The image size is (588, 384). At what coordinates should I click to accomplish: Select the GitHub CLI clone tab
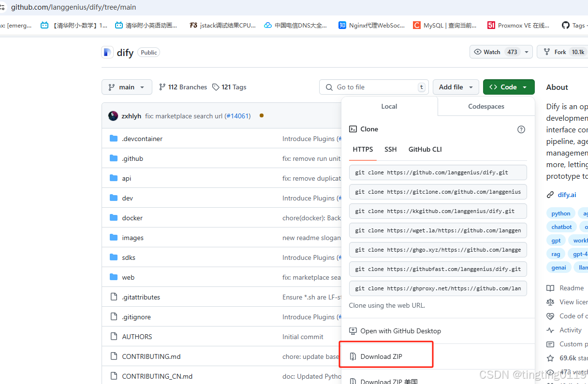(425, 149)
